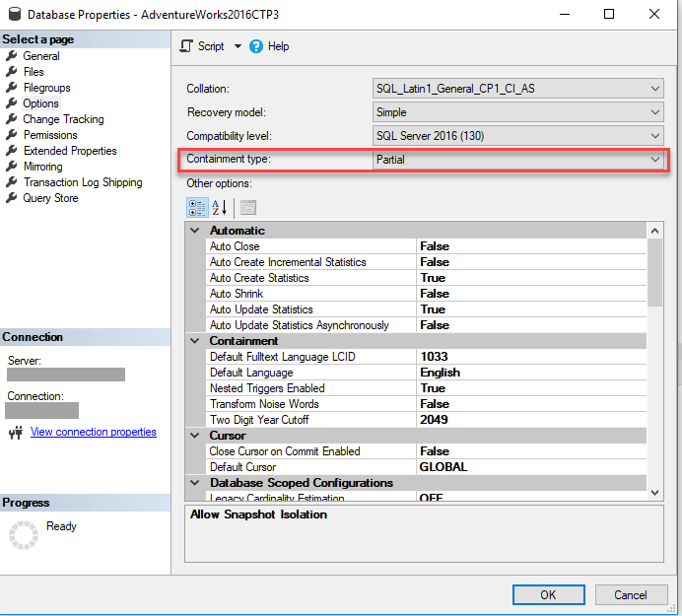Select the Categorized view icon

click(x=197, y=207)
